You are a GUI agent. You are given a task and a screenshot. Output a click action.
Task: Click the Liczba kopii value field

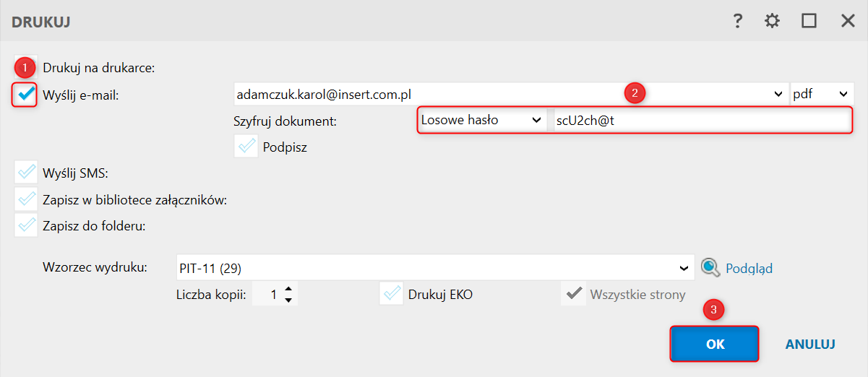[267, 294]
